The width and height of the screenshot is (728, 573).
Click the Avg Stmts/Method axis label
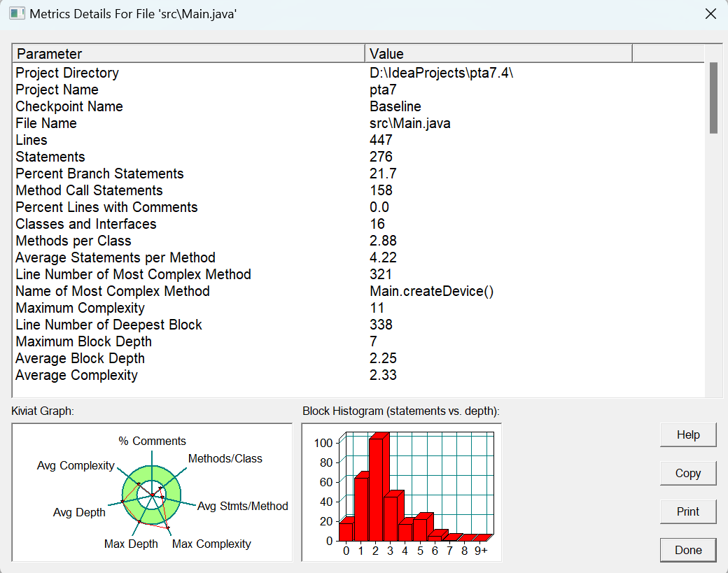242,507
